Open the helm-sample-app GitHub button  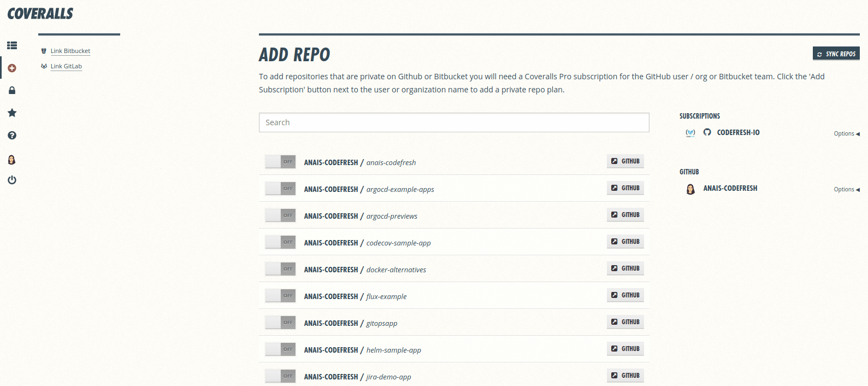point(625,349)
